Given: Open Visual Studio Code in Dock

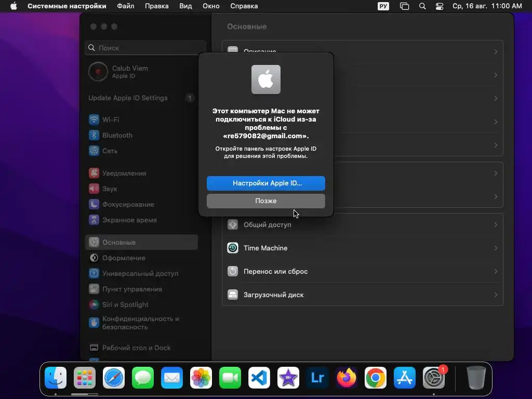Looking at the screenshot, I should point(259,378).
